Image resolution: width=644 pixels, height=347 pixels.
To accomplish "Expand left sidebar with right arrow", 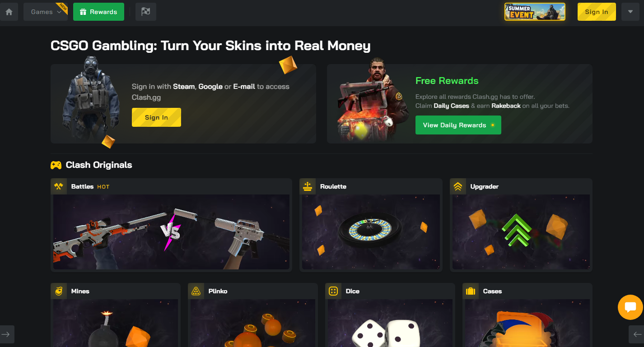I will click(6, 334).
